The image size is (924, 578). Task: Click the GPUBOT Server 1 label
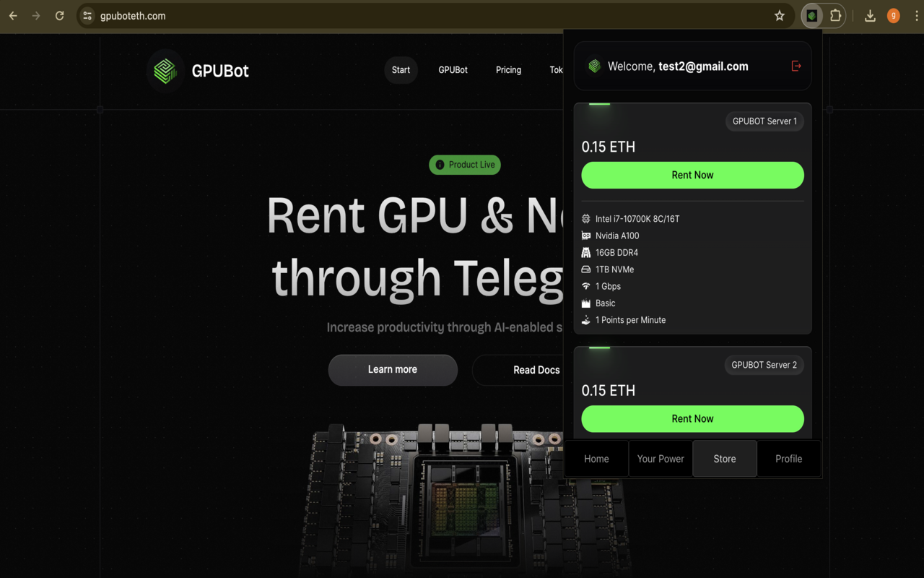[764, 121]
